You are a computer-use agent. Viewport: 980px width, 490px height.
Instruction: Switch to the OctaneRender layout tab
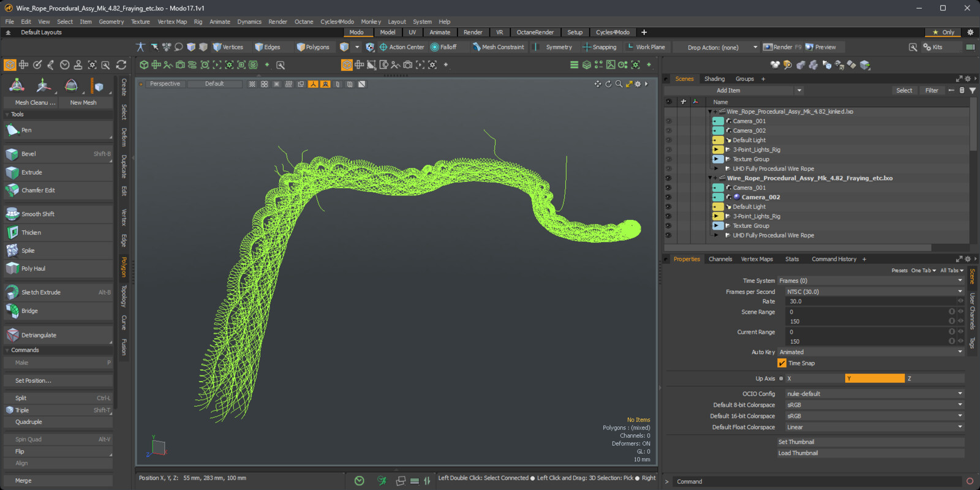click(x=535, y=32)
